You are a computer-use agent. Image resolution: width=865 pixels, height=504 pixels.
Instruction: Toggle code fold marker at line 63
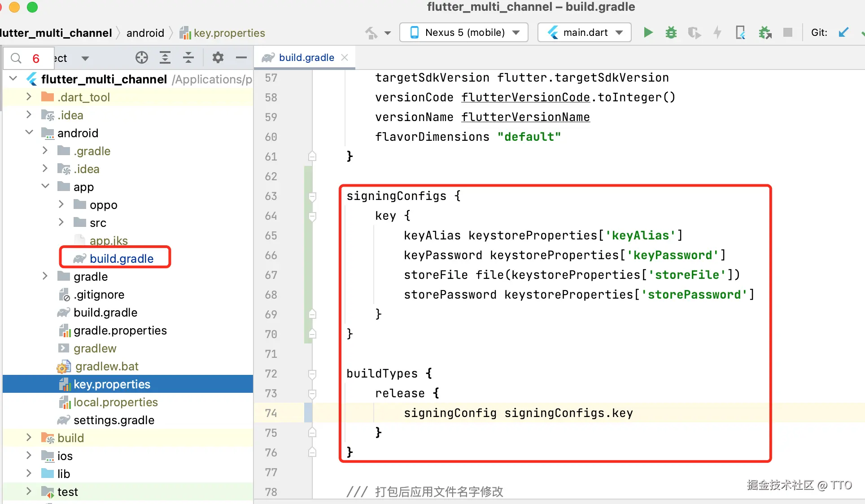pos(312,196)
